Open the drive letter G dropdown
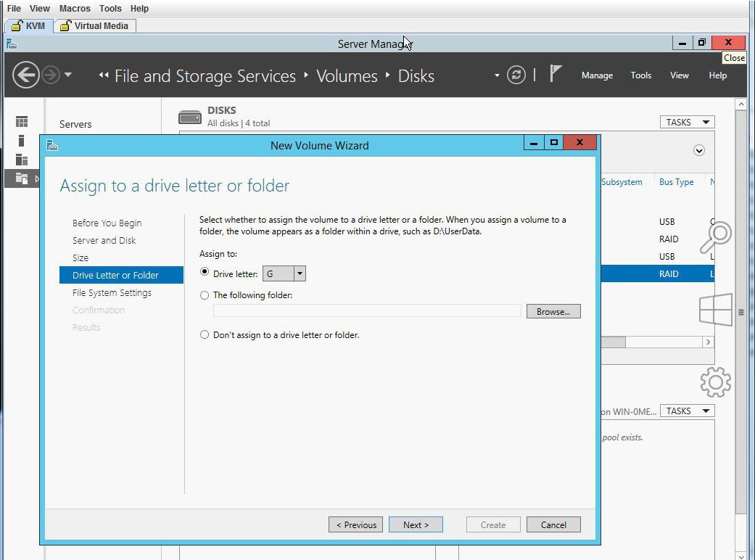The height and width of the screenshot is (560, 755). pos(300,273)
